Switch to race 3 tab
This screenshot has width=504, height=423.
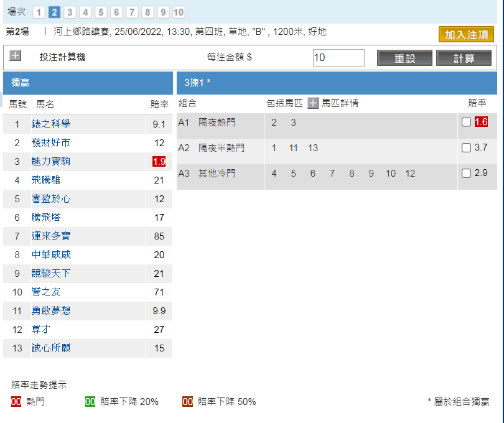click(70, 12)
